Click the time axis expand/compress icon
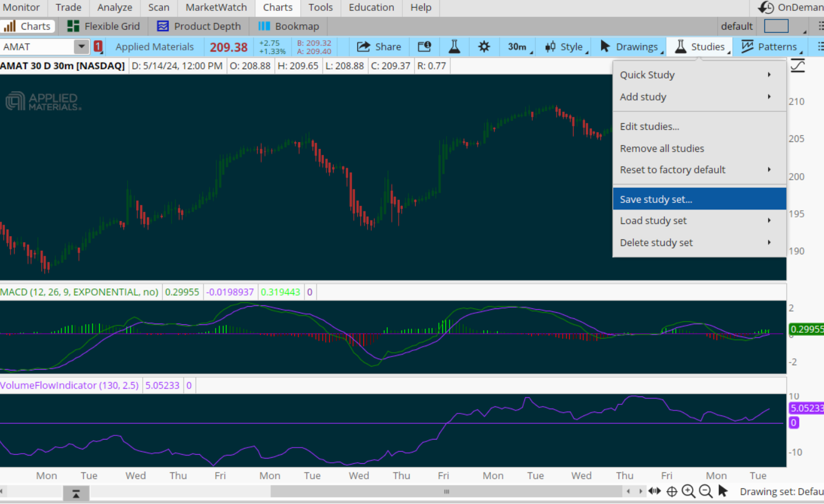 pos(654,491)
